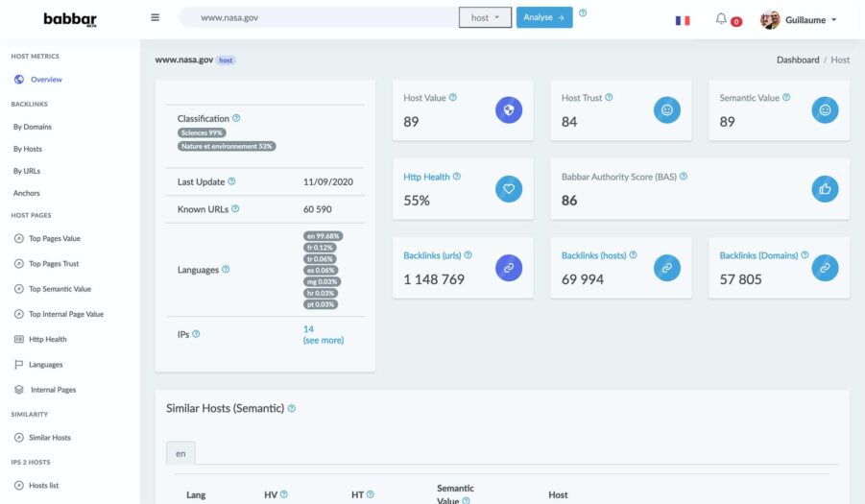Click help icon beside Similar Hosts (Semantic)
The width and height of the screenshot is (865, 504).
coord(291,409)
